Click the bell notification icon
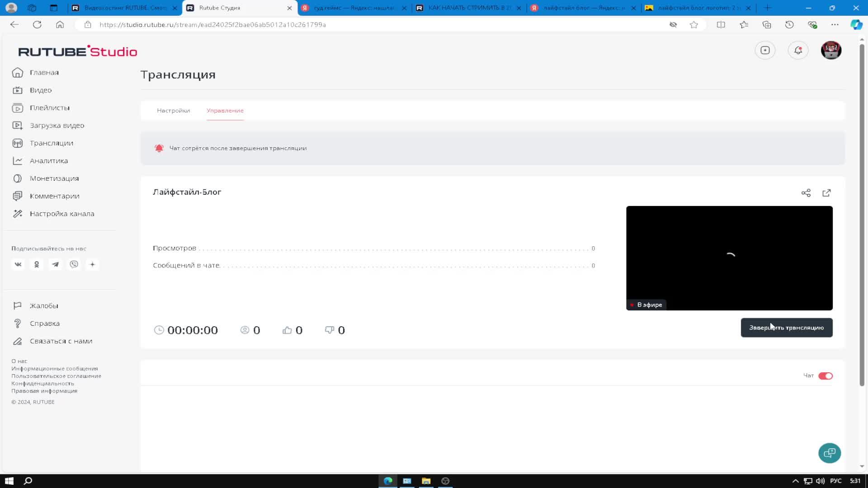The height and width of the screenshot is (488, 868). [797, 50]
